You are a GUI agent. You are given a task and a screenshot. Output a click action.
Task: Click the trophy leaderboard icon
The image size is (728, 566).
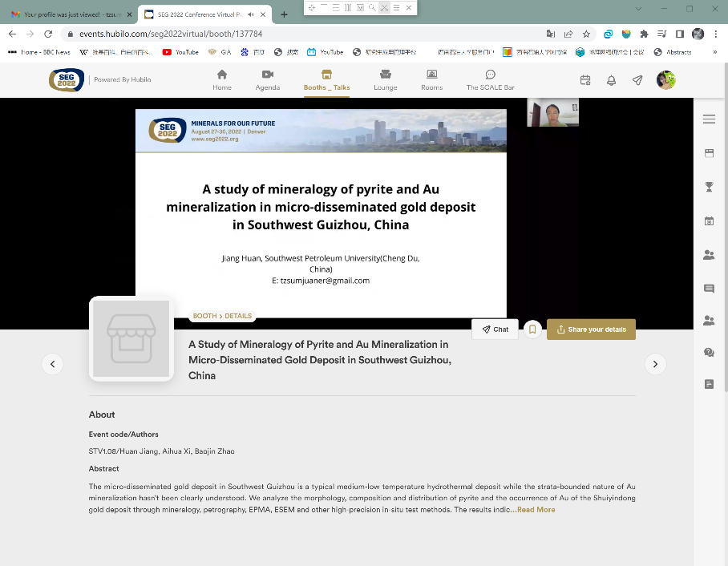pos(709,187)
